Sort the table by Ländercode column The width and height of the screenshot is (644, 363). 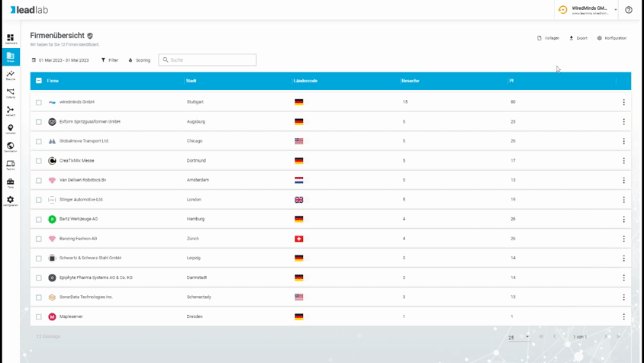pos(305,81)
